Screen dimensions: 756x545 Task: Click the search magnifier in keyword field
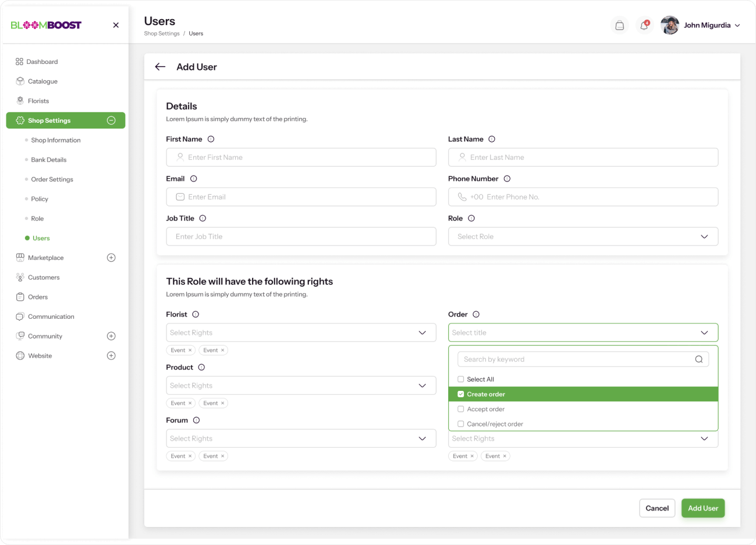pyautogui.click(x=698, y=359)
